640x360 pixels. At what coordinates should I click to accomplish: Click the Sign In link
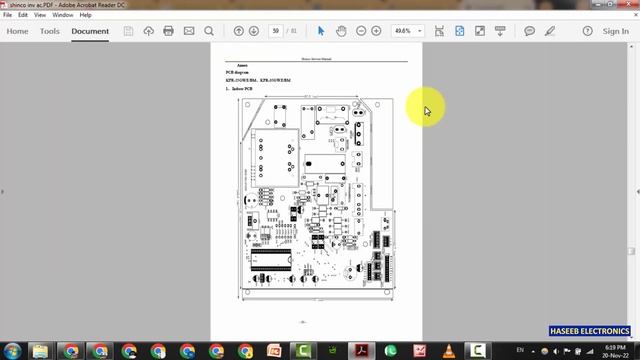tap(616, 31)
